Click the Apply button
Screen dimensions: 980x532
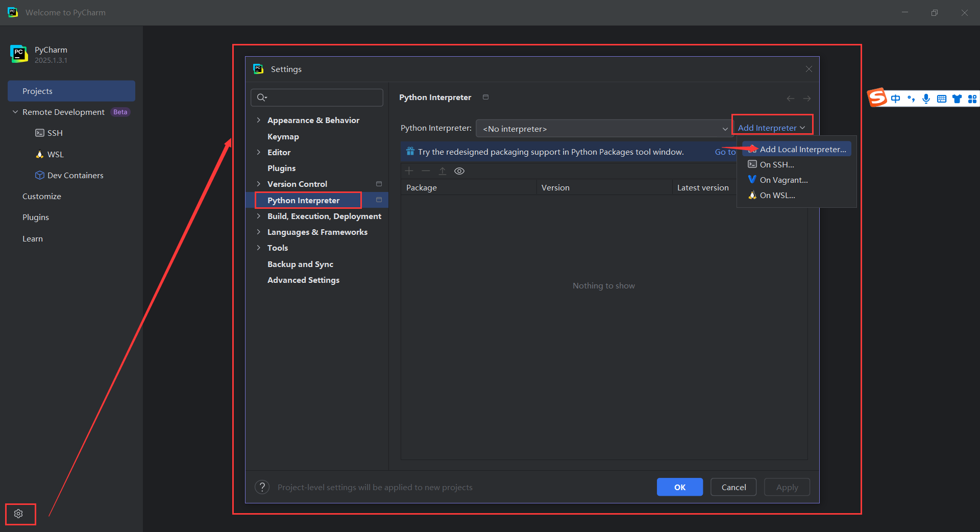click(787, 487)
